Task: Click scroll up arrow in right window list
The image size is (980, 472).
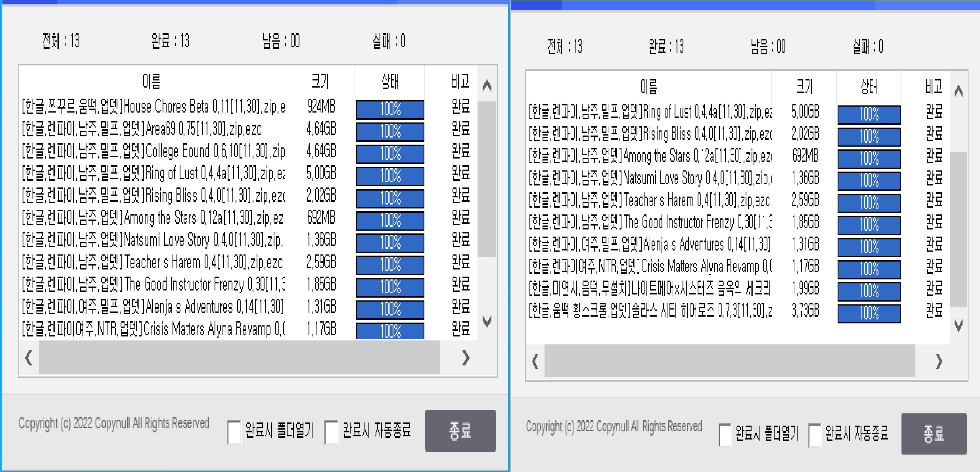Action: click(x=959, y=92)
